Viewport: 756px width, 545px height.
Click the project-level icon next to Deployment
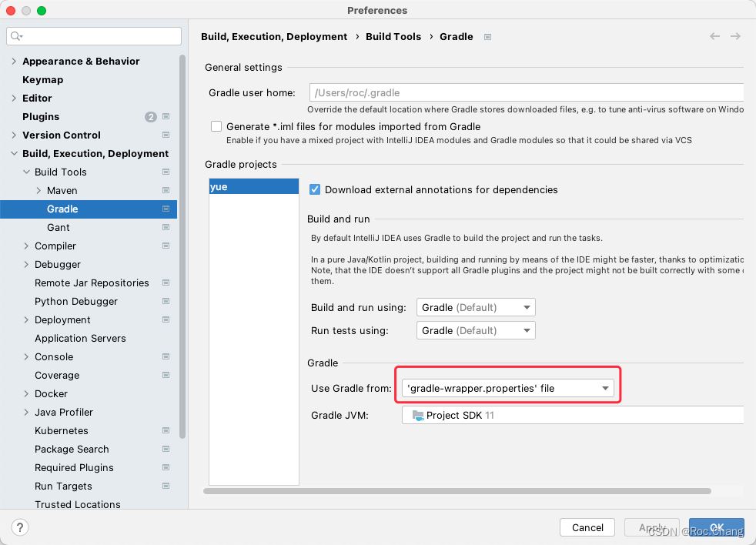tap(166, 319)
